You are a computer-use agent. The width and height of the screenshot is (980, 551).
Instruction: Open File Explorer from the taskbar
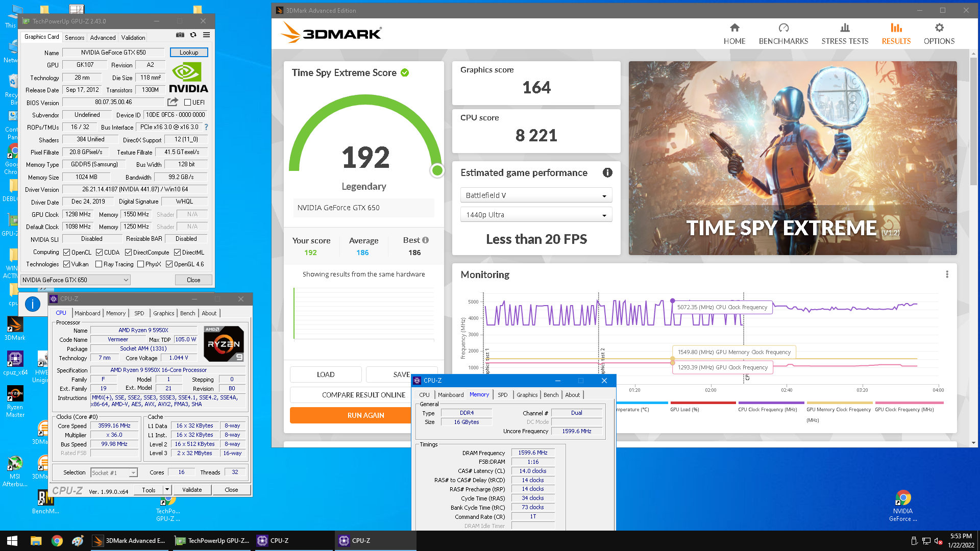tap(36, 541)
